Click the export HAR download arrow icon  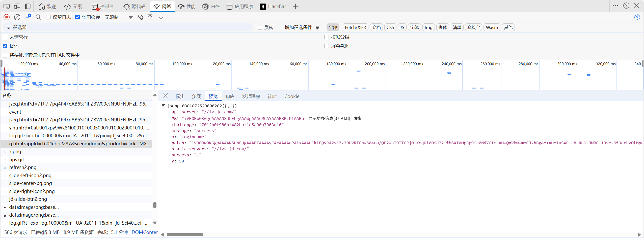(161, 17)
